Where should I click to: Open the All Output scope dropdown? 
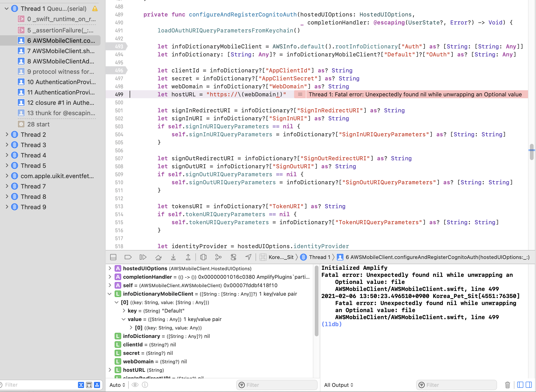339,385
